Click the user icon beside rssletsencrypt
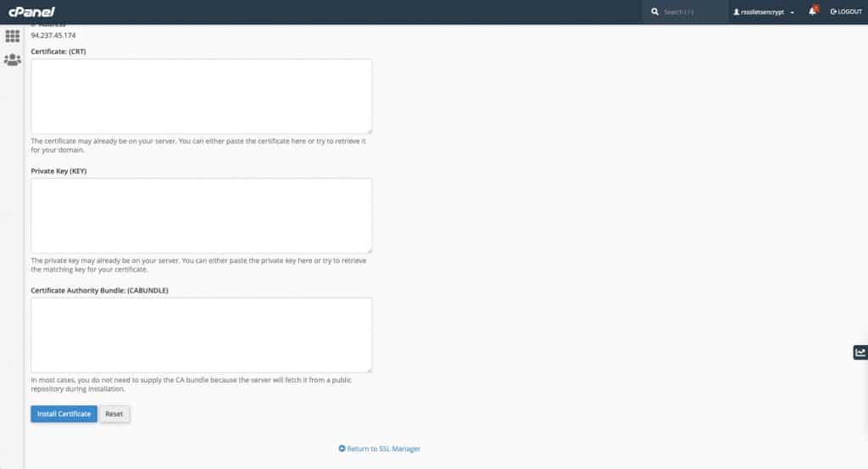Screen dimensions: 868x469 click(737, 12)
